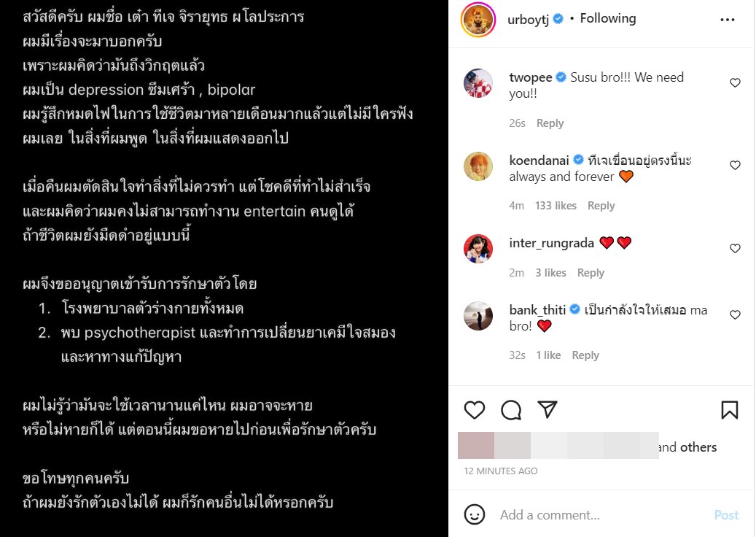Viewport: 756px width, 537px height.
Task: Reply to inter_rungrada's comment
Action: pos(591,273)
